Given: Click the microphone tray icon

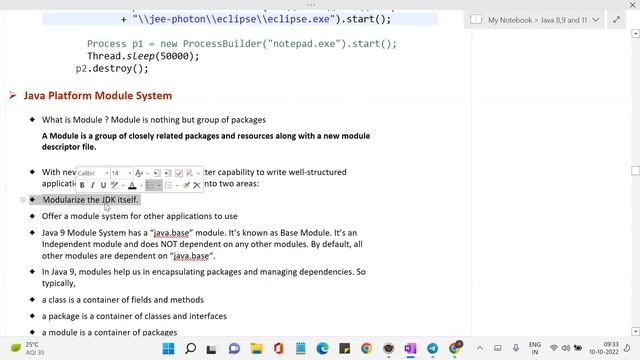Looking at the screenshot, I should pyautogui.click(x=516, y=348).
